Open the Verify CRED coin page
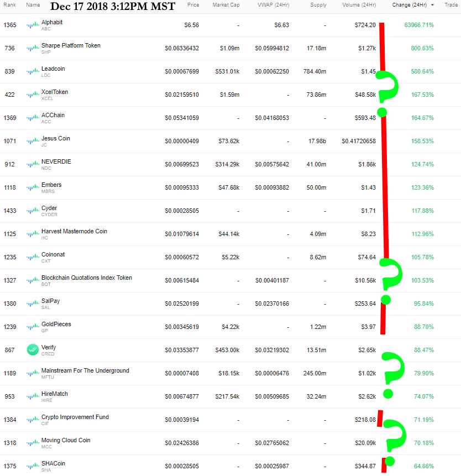Screen dimensions: 461x476 click(49, 348)
